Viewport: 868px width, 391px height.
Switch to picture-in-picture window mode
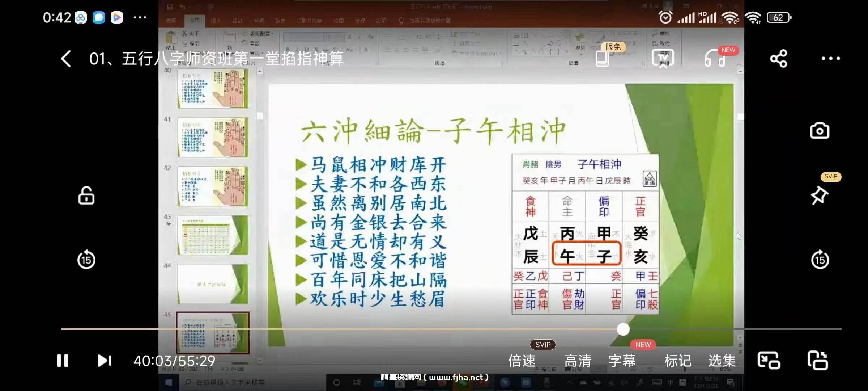pyautogui.click(x=769, y=361)
